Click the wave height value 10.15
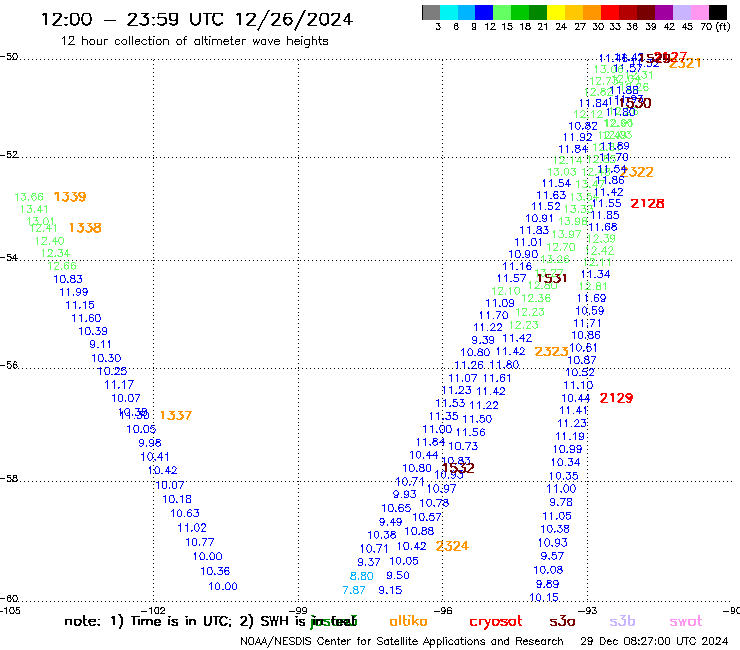The height and width of the screenshot is (650, 740). [x=544, y=597]
